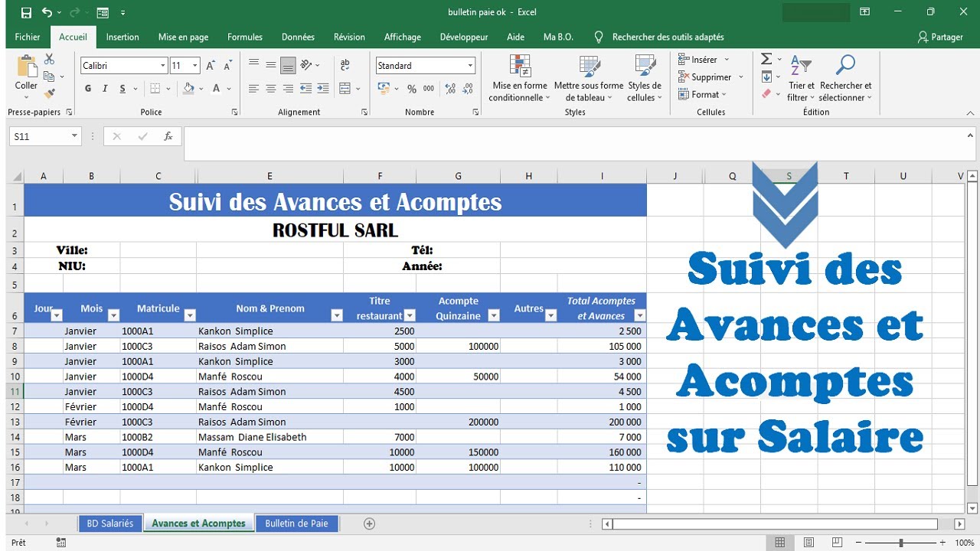Image resolution: width=980 pixels, height=551 pixels.
Task: Click the fill color bucket
Action: point(188,89)
